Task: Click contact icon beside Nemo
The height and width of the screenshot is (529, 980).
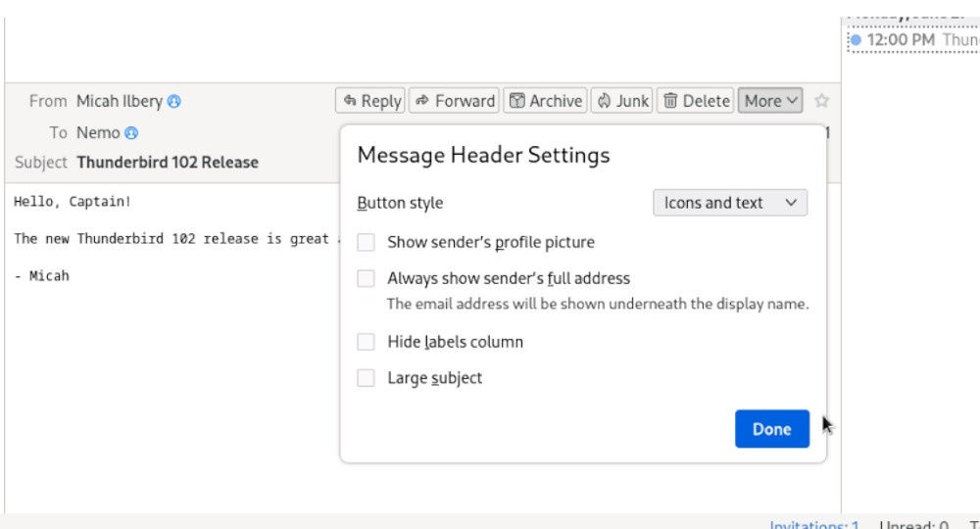Action: pos(131,133)
